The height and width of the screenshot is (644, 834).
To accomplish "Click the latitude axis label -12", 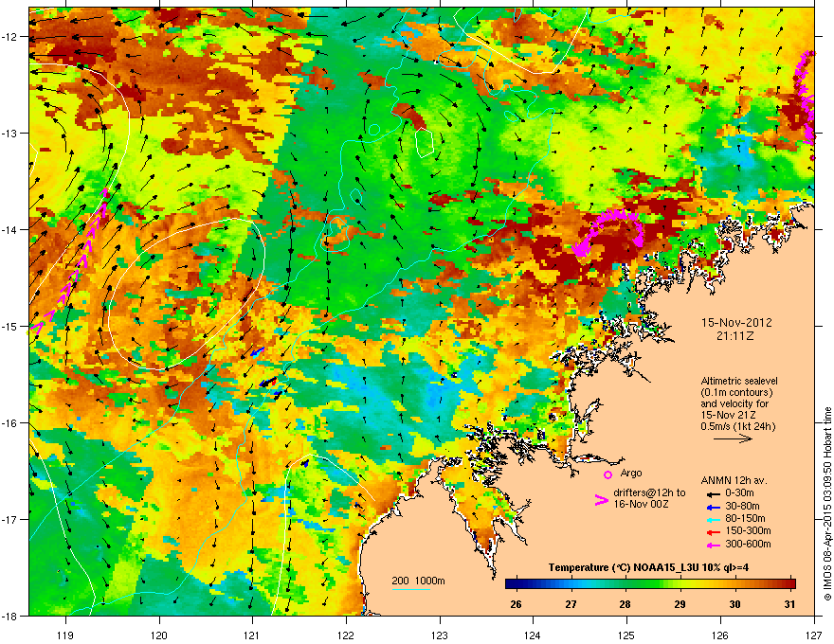I will [x=9, y=36].
